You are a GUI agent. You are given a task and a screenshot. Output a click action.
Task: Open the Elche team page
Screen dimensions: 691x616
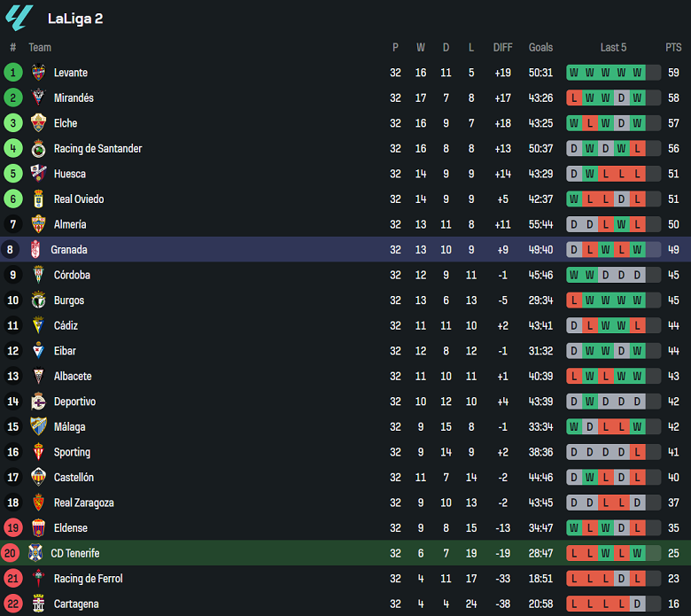[66, 123]
